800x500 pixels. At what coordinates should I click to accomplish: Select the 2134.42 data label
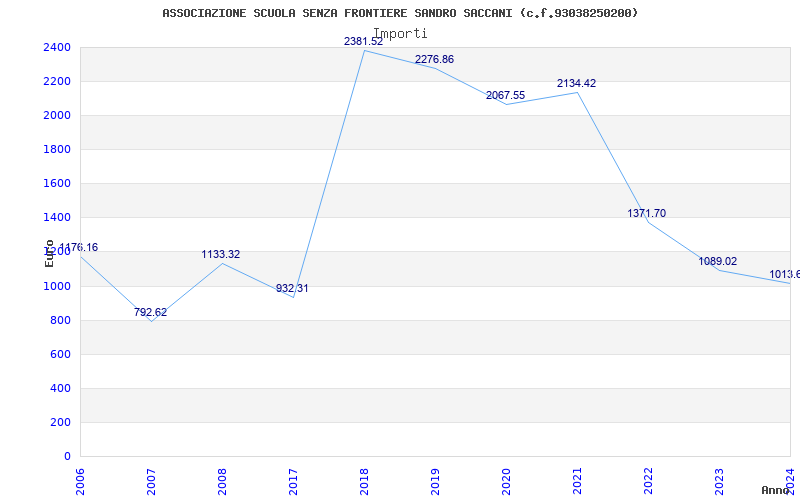[576, 84]
